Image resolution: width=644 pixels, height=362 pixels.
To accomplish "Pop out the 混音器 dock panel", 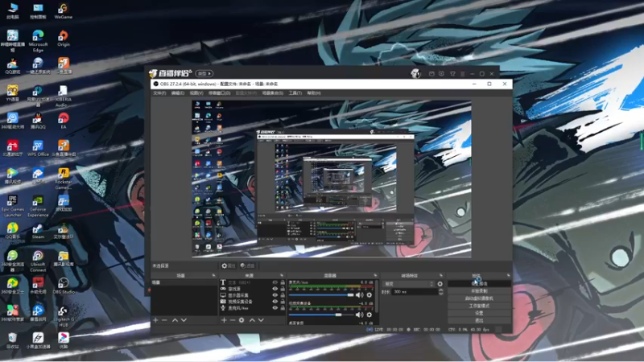I will (375, 275).
